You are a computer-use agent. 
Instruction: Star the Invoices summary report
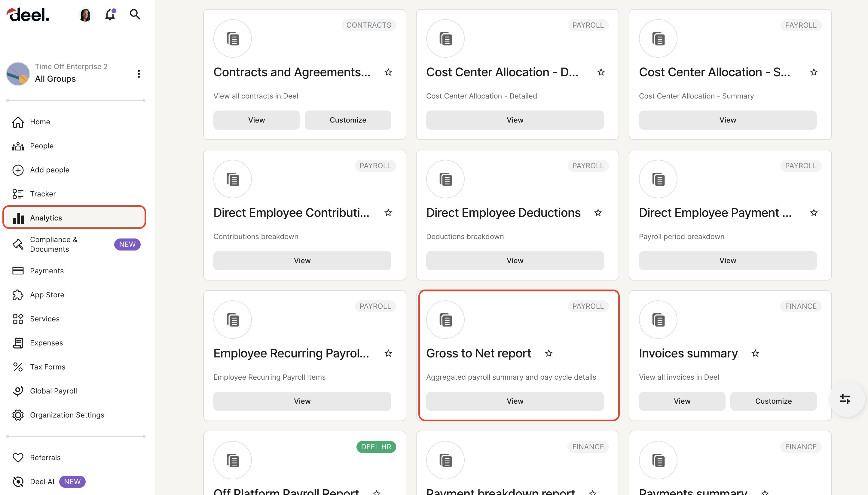click(x=755, y=354)
